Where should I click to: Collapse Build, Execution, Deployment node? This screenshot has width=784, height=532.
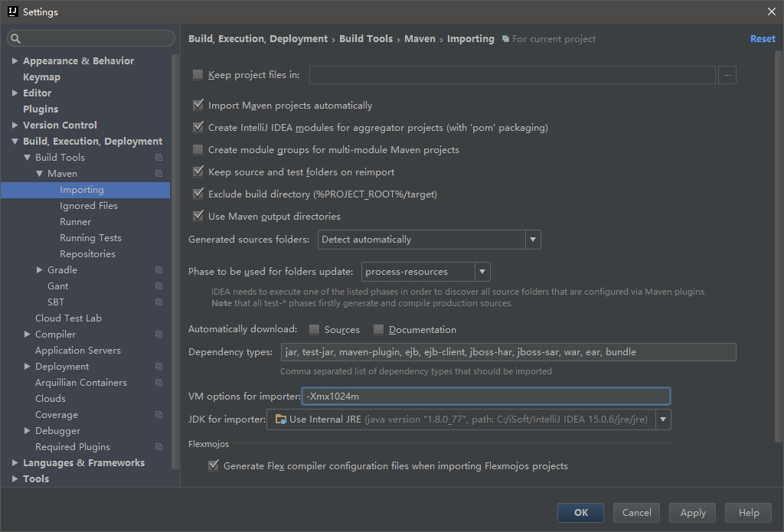15,142
